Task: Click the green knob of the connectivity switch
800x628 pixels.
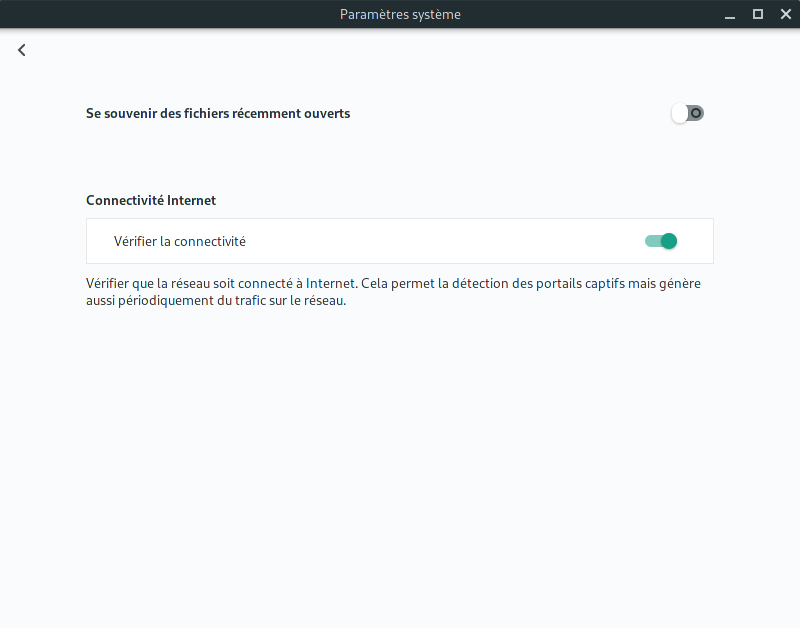Action: pyautogui.click(x=669, y=241)
